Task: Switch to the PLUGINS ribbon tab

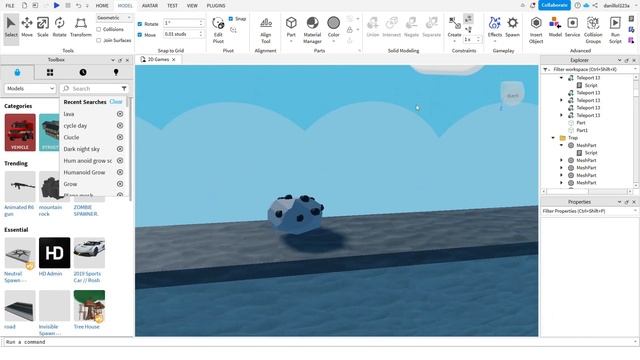Action: pyautogui.click(x=216, y=6)
